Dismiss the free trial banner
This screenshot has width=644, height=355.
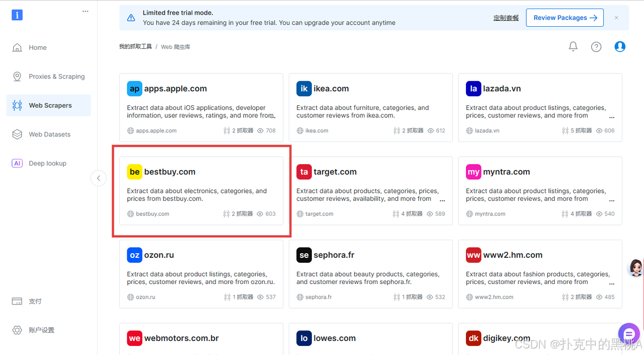[616, 18]
